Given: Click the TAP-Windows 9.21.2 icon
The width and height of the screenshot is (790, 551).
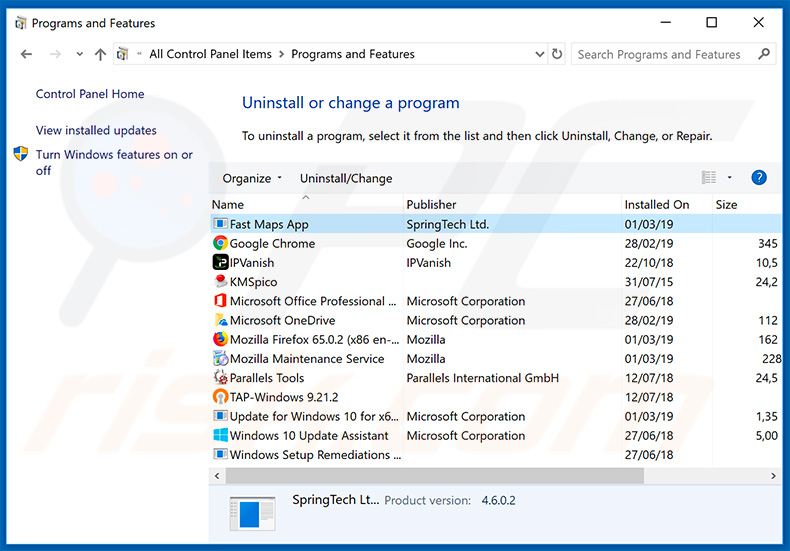Looking at the screenshot, I should click(220, 396).
